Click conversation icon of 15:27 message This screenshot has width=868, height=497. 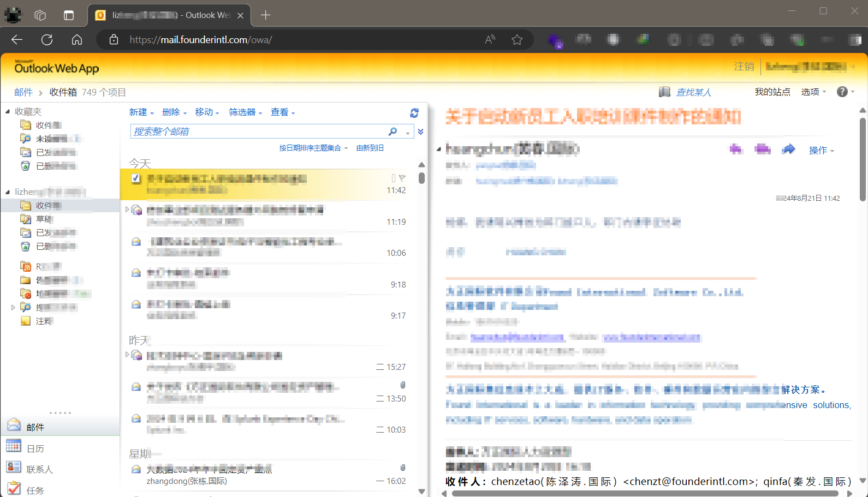136,356
